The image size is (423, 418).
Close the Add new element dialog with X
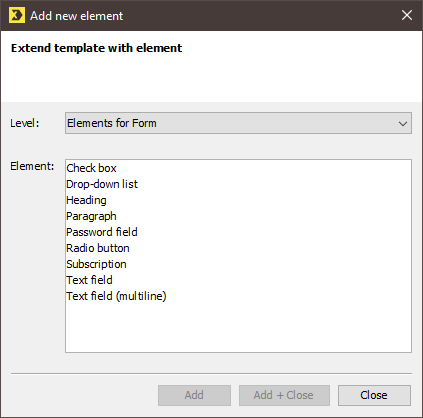[407, 15]
